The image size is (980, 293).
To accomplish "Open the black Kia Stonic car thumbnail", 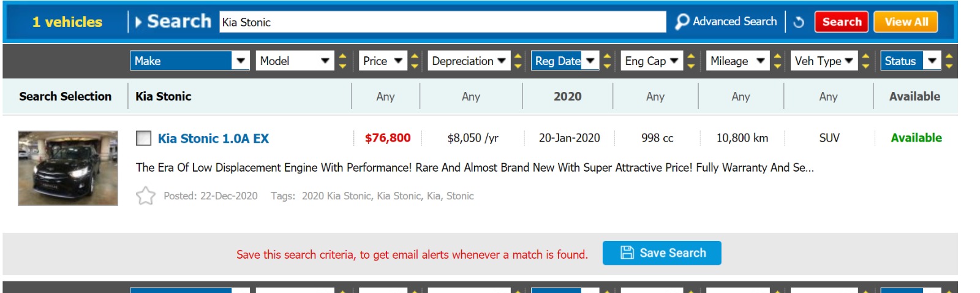I will pos(68,168).
